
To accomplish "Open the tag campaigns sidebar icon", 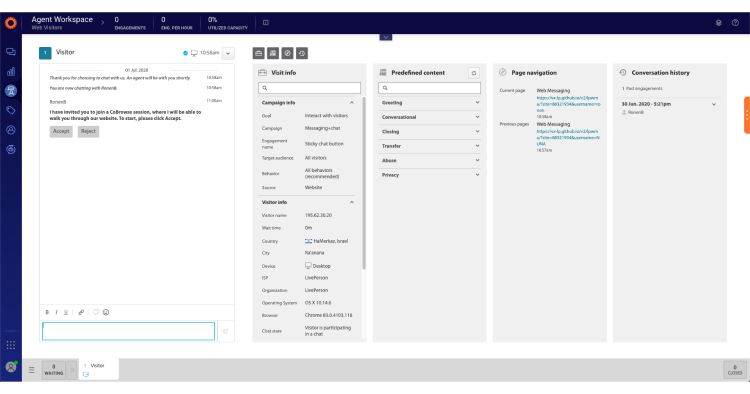I will click(x=11, y=110).
